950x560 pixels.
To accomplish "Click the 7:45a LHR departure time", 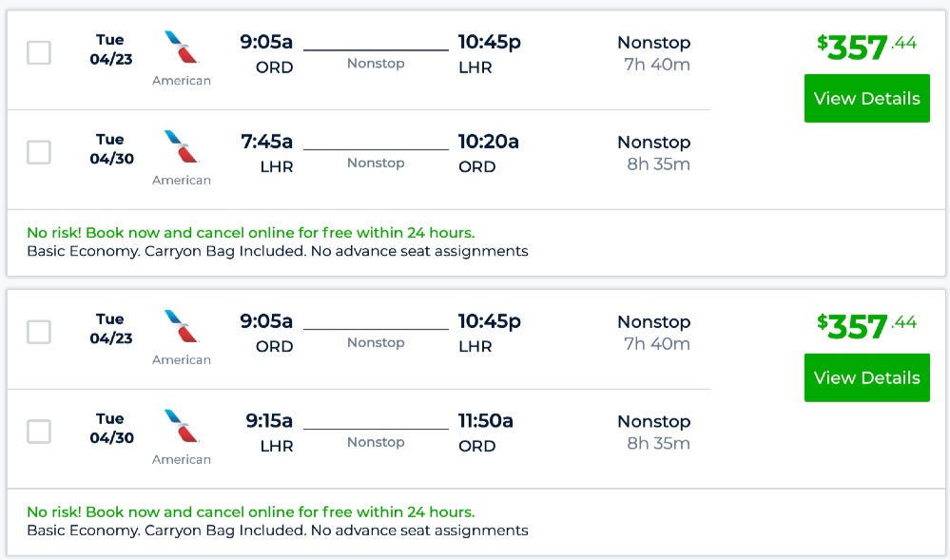I will pyautogui.click(x=266, y=142).
